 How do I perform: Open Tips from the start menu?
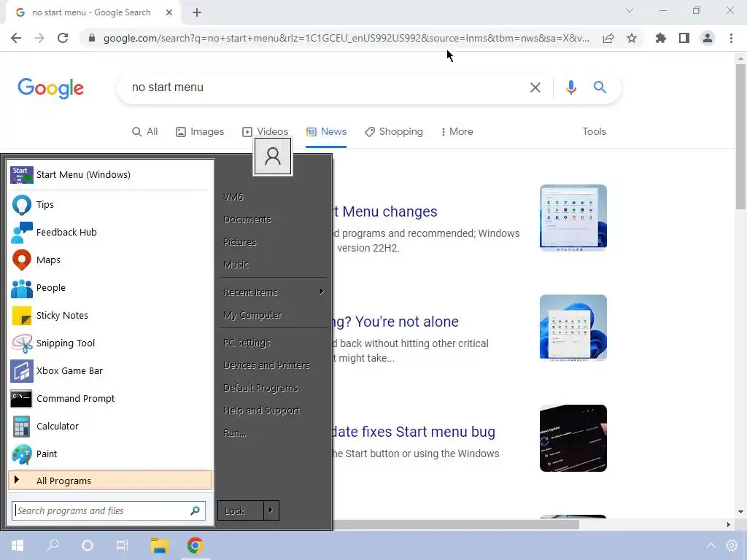point(110,205)
